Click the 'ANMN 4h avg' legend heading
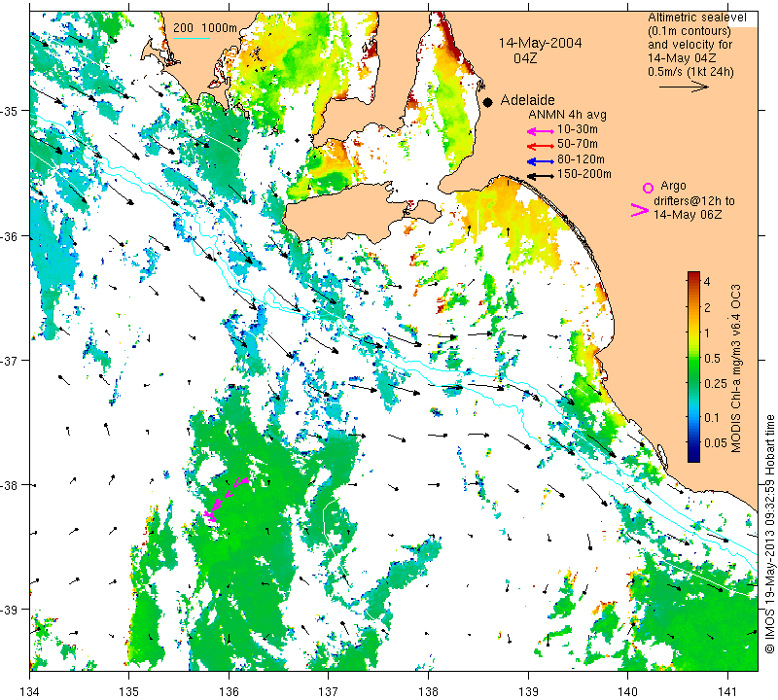Screen dimensions: 778x700 [x=567, y=115]
